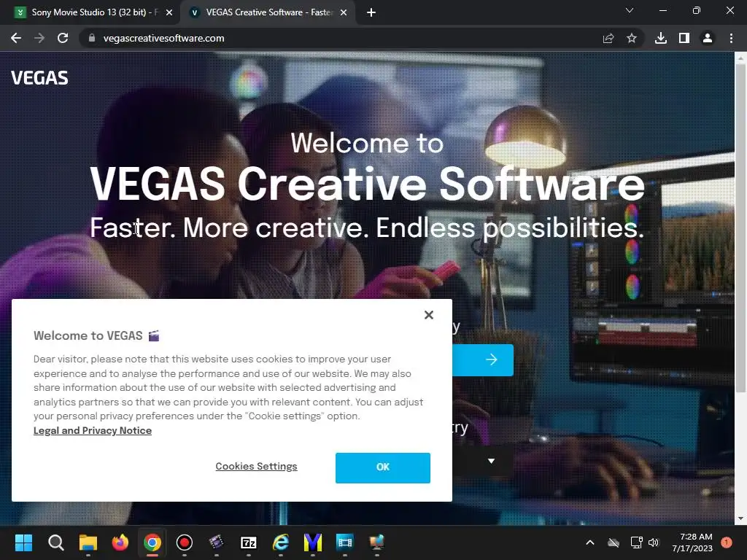Open the tab search chevron
The image size is (747, 560).
(630, 10)
